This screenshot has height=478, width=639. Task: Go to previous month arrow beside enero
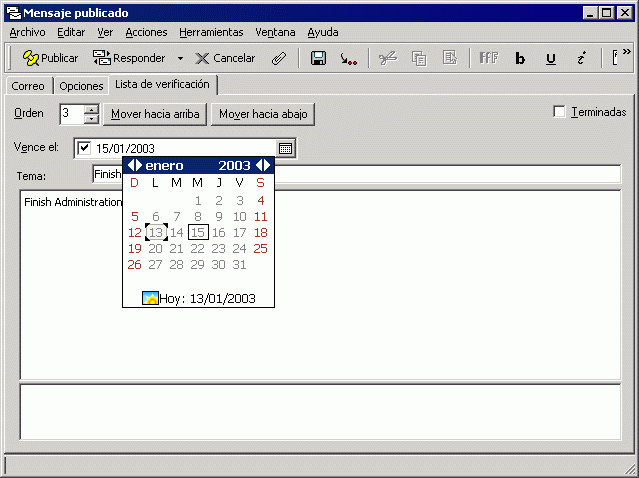click(x=130, y=165)
